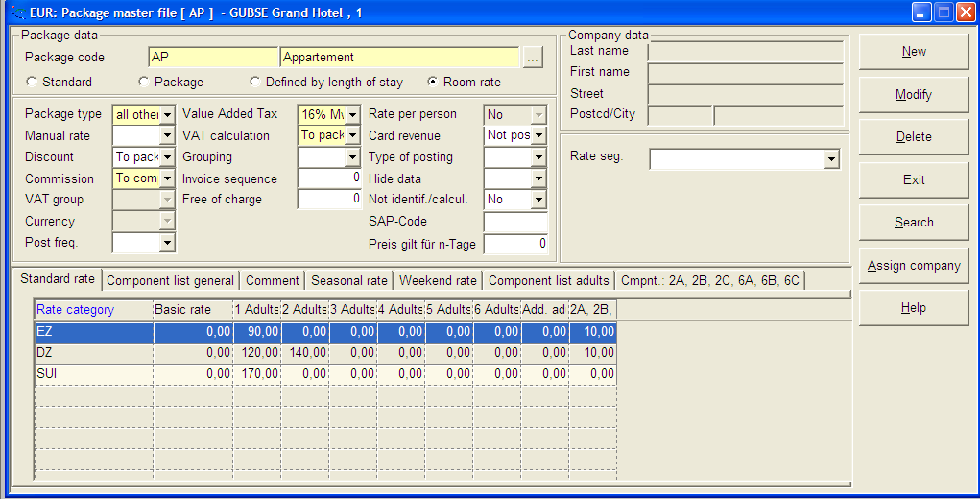Click the Invoice sequence field

pyautogui.click(x=329, y=178)
